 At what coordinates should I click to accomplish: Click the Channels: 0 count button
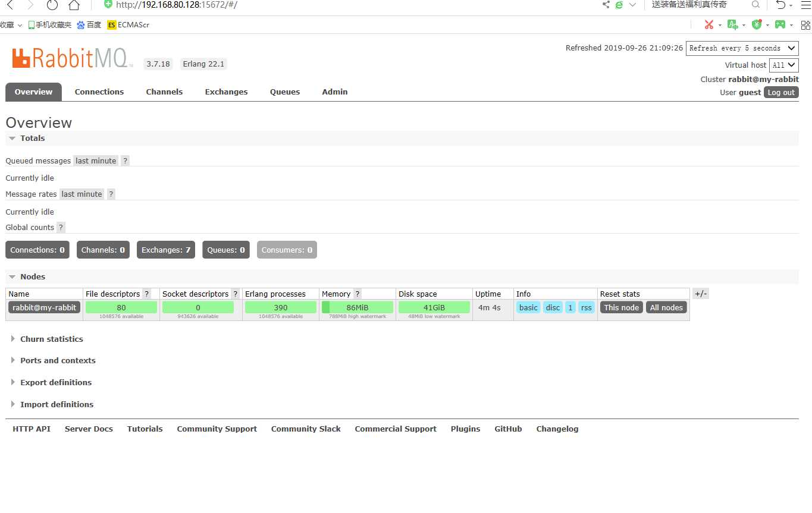click(103, 250)
